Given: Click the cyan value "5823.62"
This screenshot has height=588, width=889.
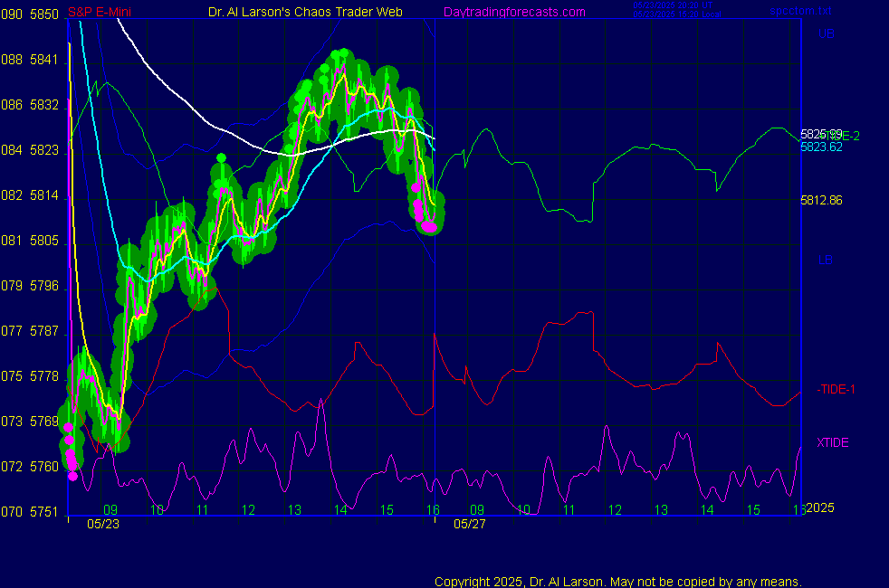Looking at the screenshot, I should [821, 147].
